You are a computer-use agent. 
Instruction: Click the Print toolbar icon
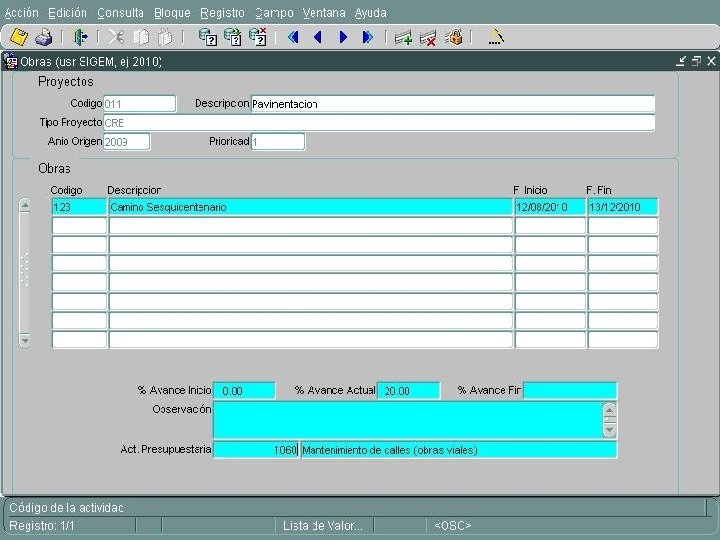(44, 37)
